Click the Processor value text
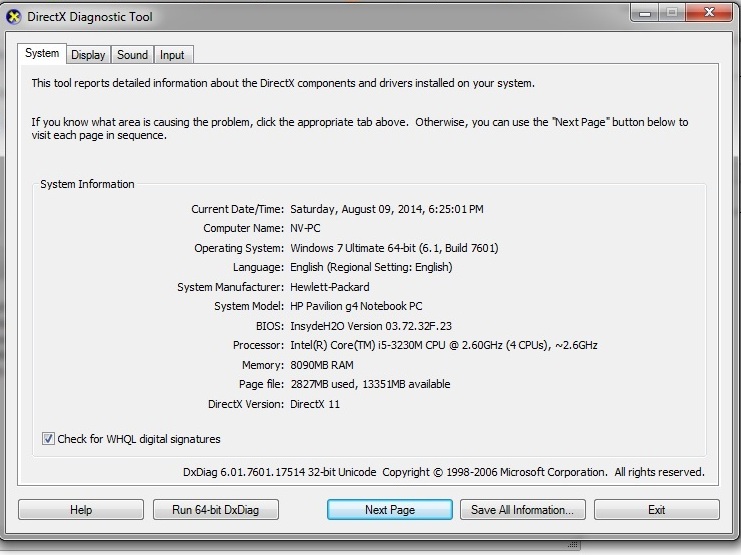This screenshot has height=555, width=741. click(x=444, y=345)
